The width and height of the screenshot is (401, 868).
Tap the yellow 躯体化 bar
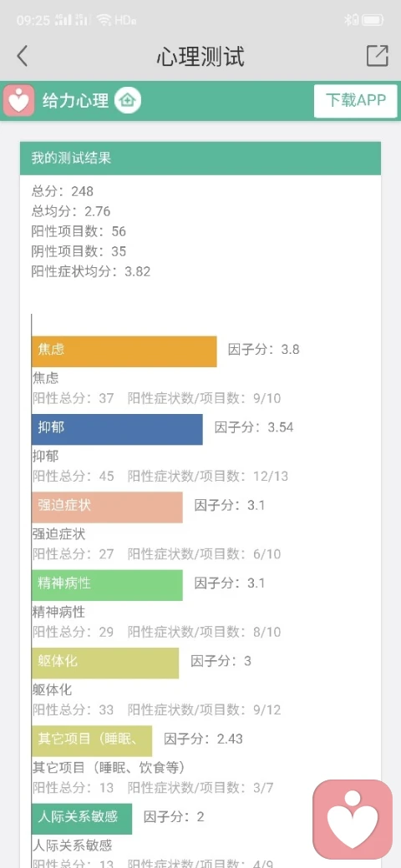pos(105,664)
